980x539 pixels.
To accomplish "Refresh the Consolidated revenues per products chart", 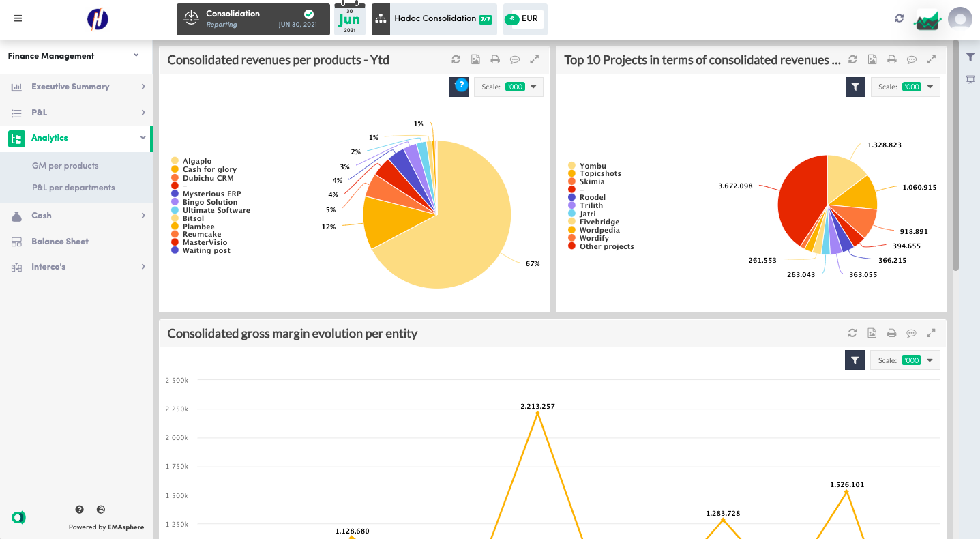I will click(x=456, y=60).
